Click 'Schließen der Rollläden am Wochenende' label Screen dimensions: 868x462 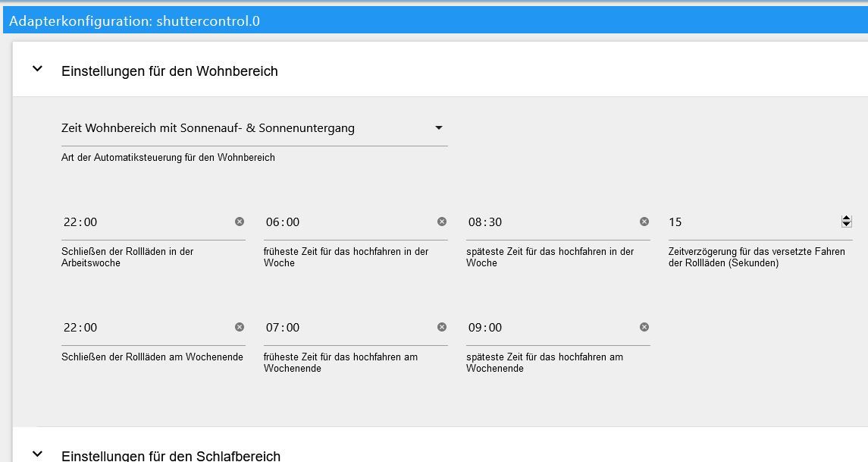point(152,357)
